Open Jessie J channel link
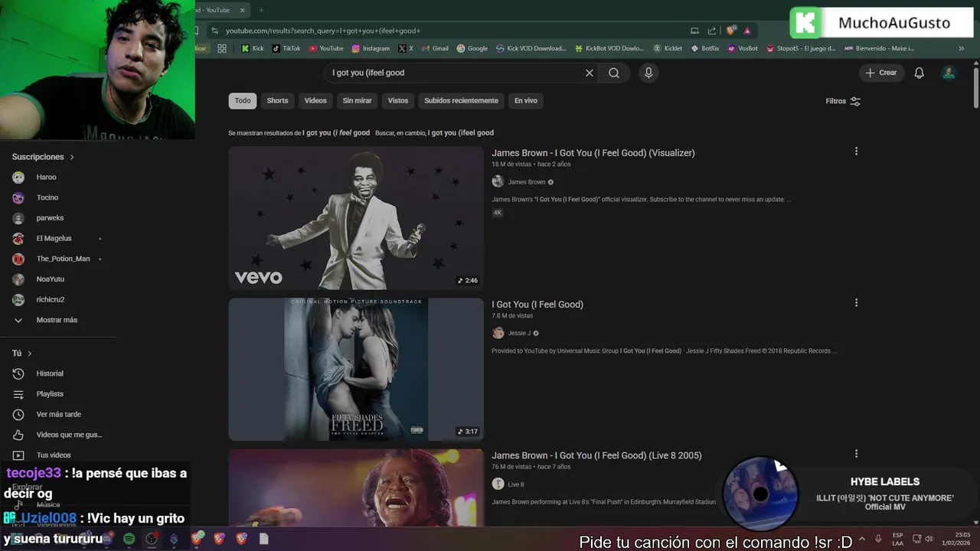 [x=519, y=333]
